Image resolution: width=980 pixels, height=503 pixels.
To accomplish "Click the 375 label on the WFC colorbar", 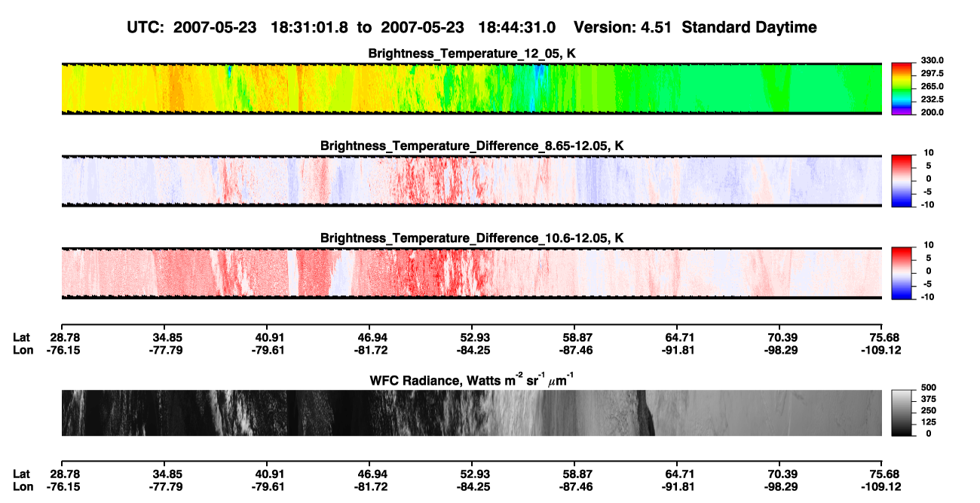I will click(928, 399).
